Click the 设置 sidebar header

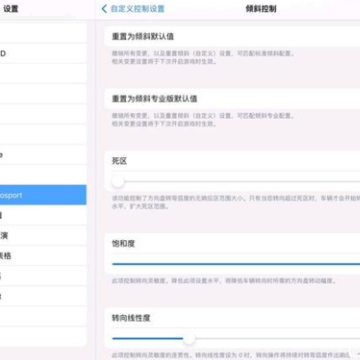[x=11, y=9]
